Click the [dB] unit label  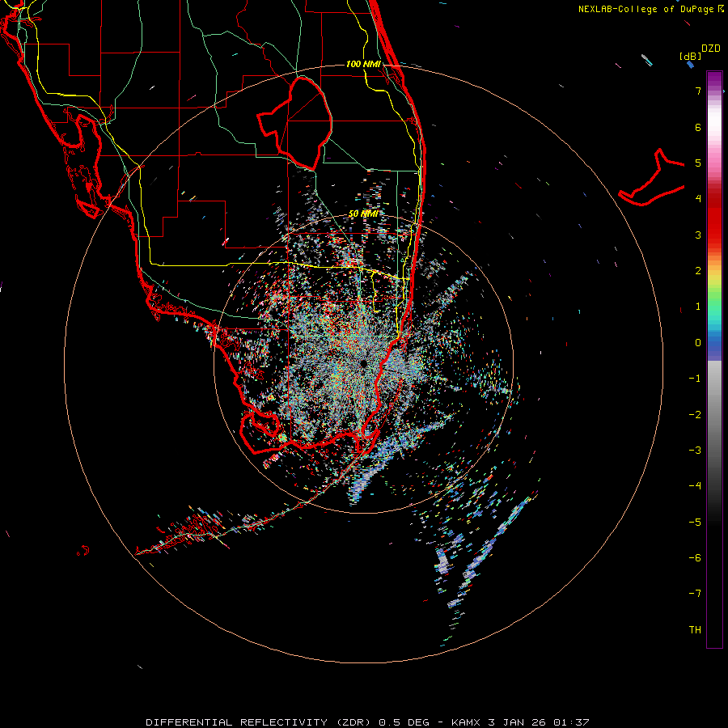point(691,56)
